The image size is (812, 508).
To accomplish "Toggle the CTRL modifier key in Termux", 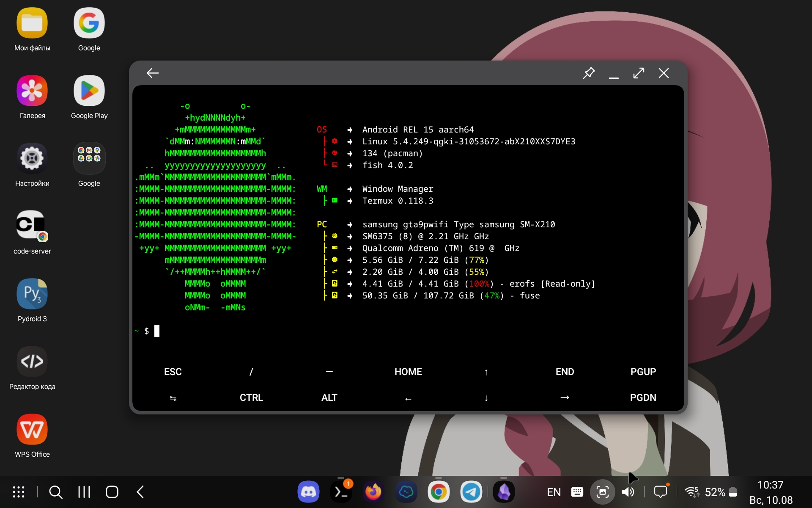I will (x=251, y=398).
